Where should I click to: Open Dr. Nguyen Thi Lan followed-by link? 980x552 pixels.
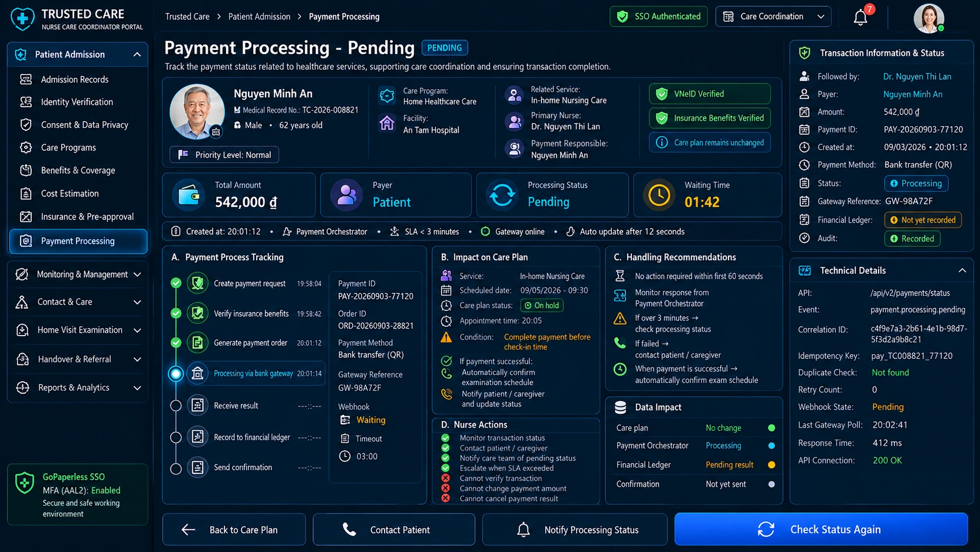pos(917,77)
